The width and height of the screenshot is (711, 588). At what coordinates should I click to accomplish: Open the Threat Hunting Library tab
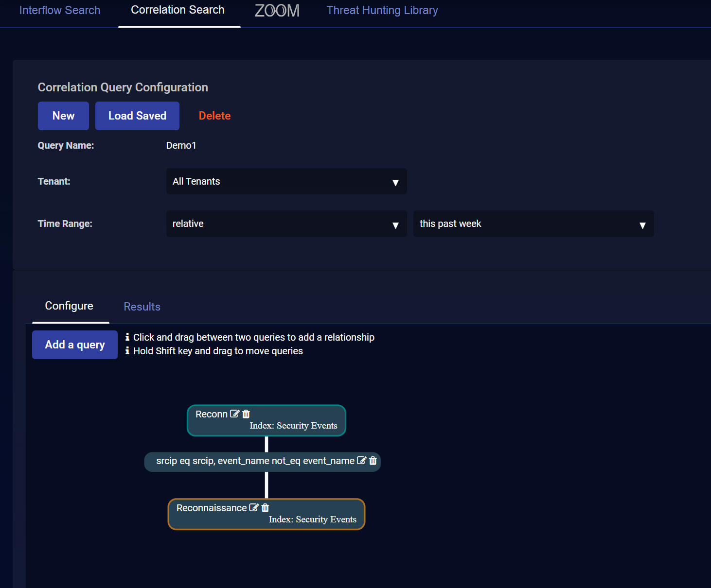click(382, 11)
